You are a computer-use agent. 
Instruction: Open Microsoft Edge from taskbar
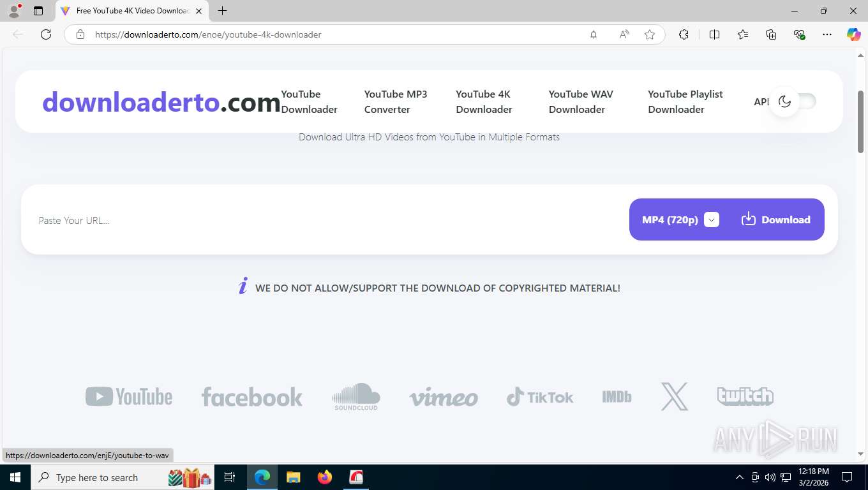tap(262, 477)
